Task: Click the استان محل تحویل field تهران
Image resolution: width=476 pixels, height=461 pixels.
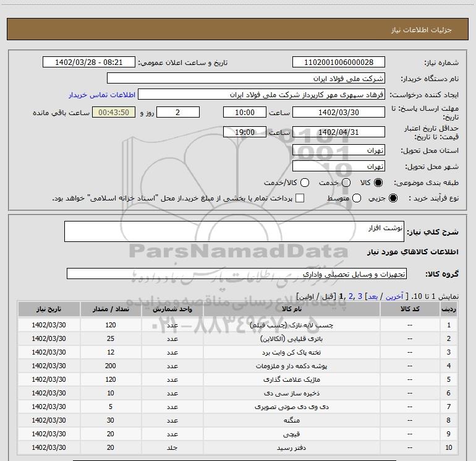Action: [339, 150]
